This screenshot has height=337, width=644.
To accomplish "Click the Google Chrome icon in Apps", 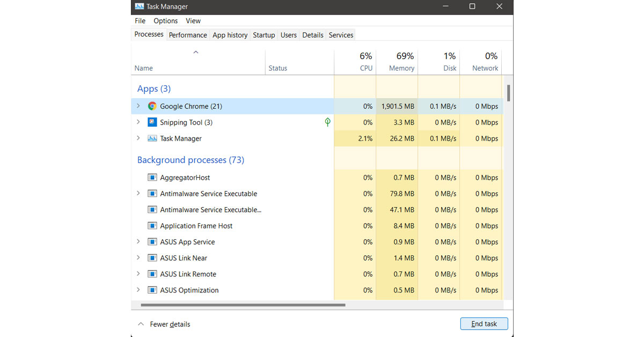I will (x=152, y=106).
